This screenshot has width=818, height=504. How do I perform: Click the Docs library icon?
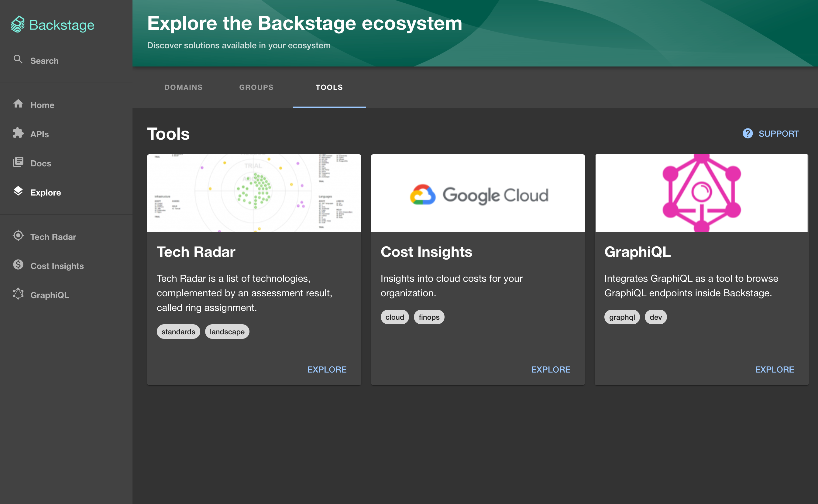pos(18,162)
